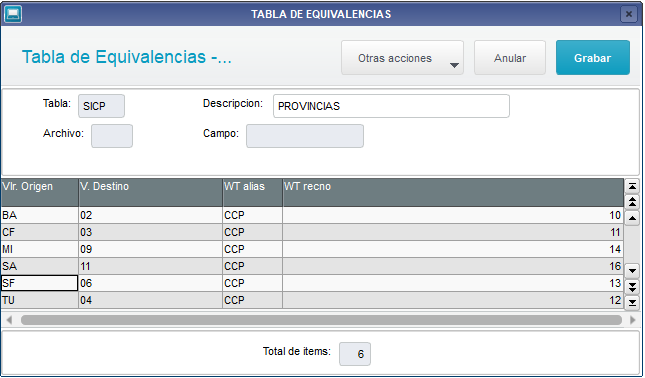Click destination value 06 in SF row

pos(151,283)
